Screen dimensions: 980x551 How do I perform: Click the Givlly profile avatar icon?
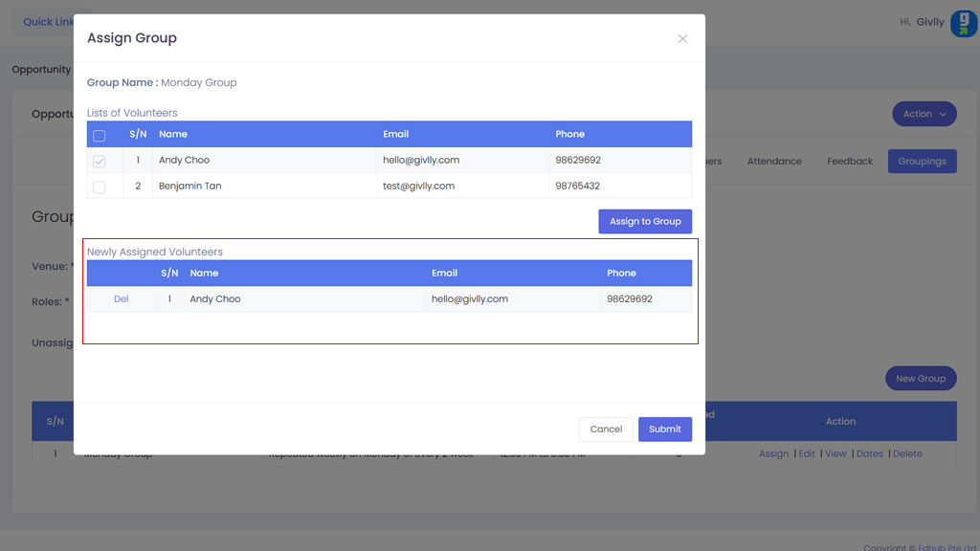pos(962,23)
